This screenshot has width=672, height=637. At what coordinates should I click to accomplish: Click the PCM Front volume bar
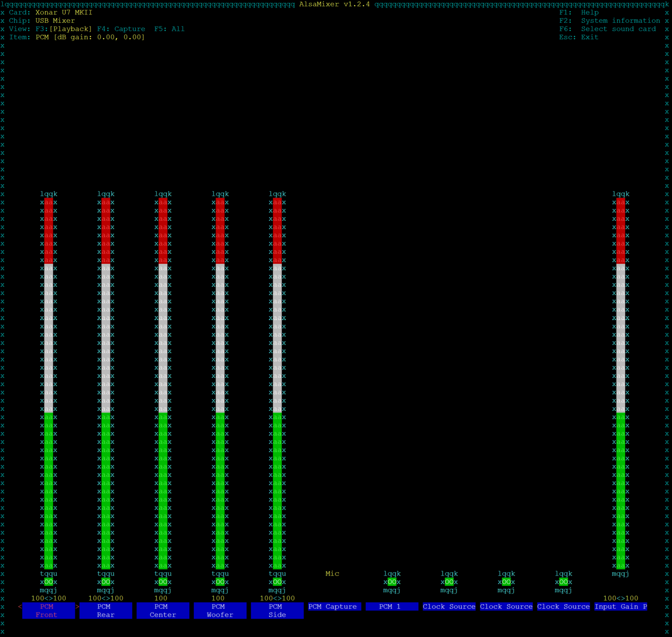click(x=48, y=382)
